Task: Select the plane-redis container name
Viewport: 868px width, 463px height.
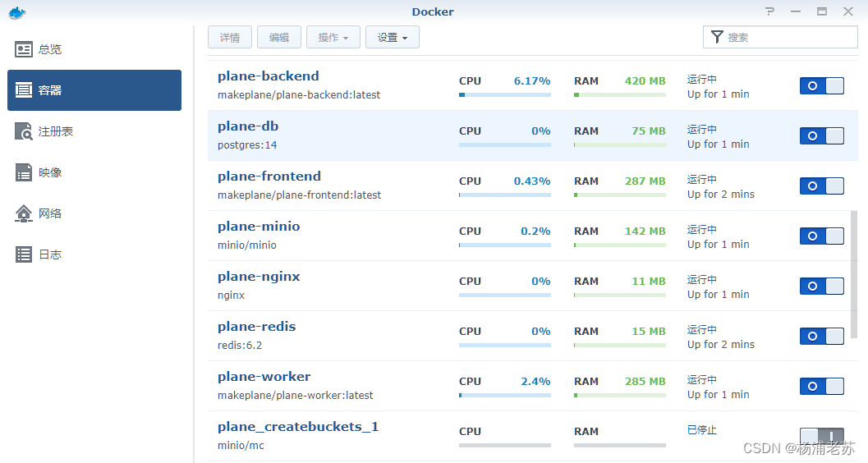Action: 256,327
